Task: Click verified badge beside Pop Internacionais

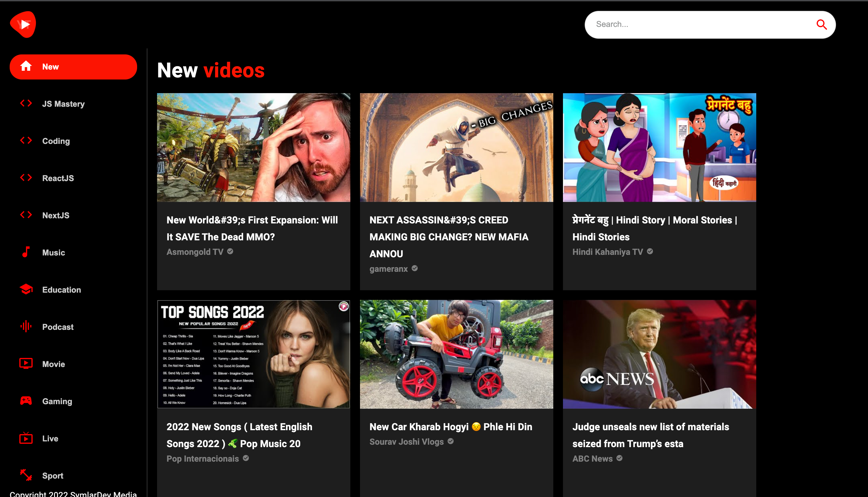Action: pos(246,458)
